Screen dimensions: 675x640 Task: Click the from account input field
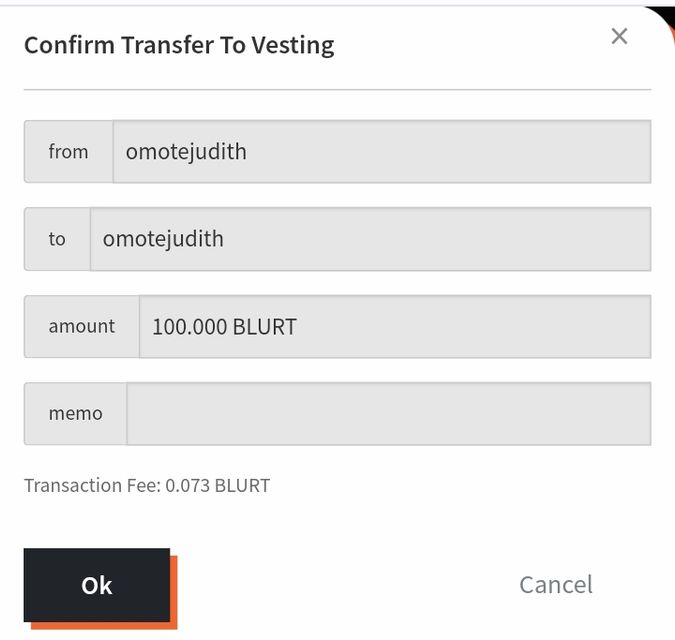tap(381, 152)
